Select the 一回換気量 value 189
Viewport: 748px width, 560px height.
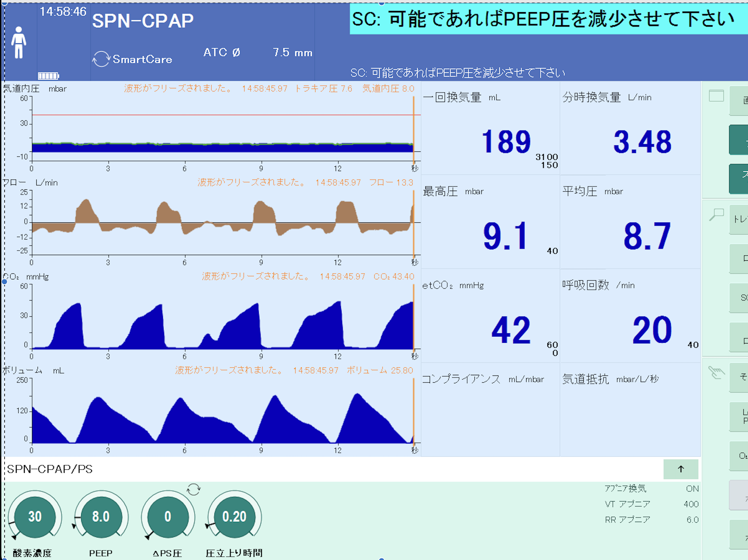(506, 142)
